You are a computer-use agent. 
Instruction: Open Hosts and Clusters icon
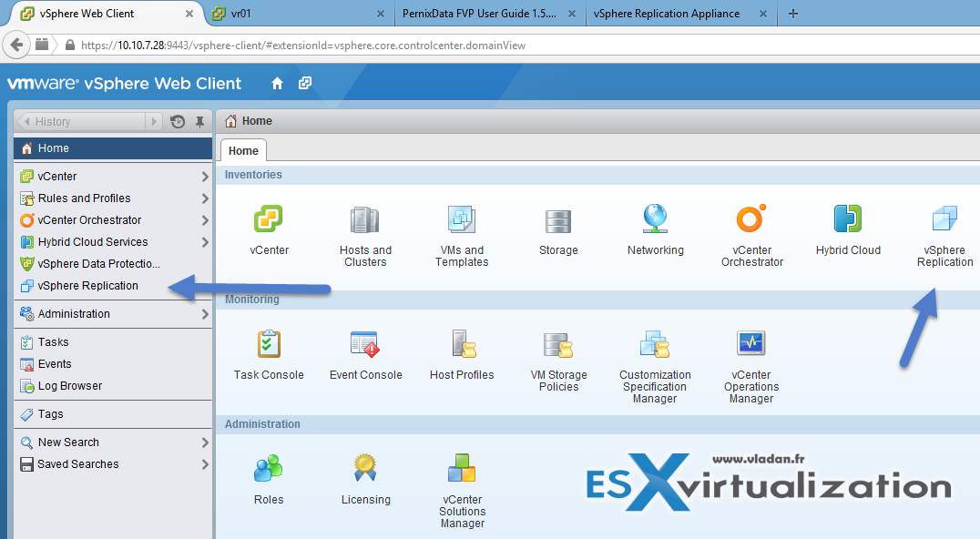tap(365, 219)
